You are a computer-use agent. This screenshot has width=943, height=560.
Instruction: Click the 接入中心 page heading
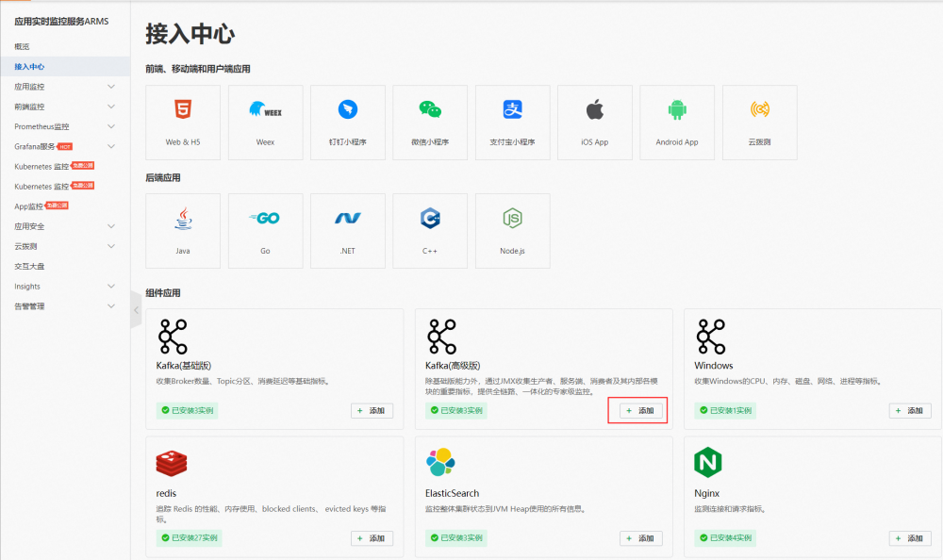190,34
